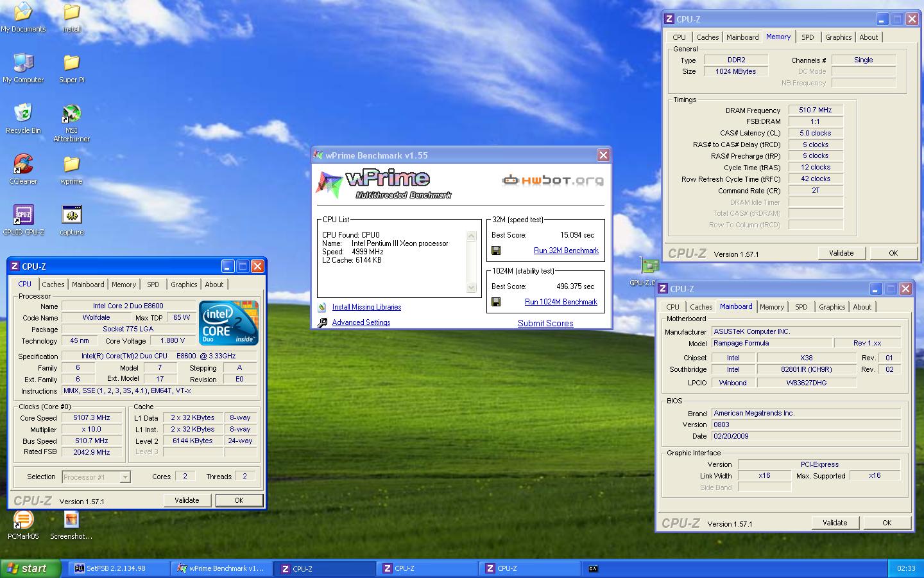Viewport: 924px width, 578px height.
Task: Launch CPUID CPU-Z shortcut
Action: coord(23,221)
